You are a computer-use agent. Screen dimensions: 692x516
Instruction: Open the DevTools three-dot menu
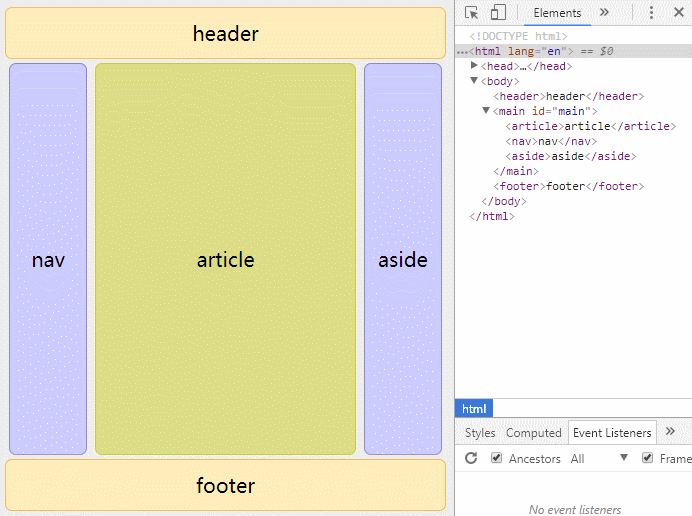tap(651, 13)
